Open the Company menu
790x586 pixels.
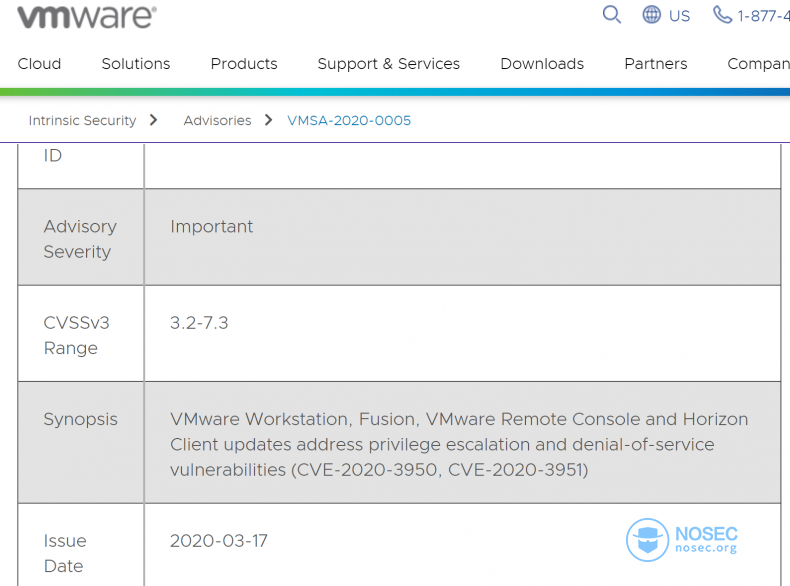coord(758,64)
